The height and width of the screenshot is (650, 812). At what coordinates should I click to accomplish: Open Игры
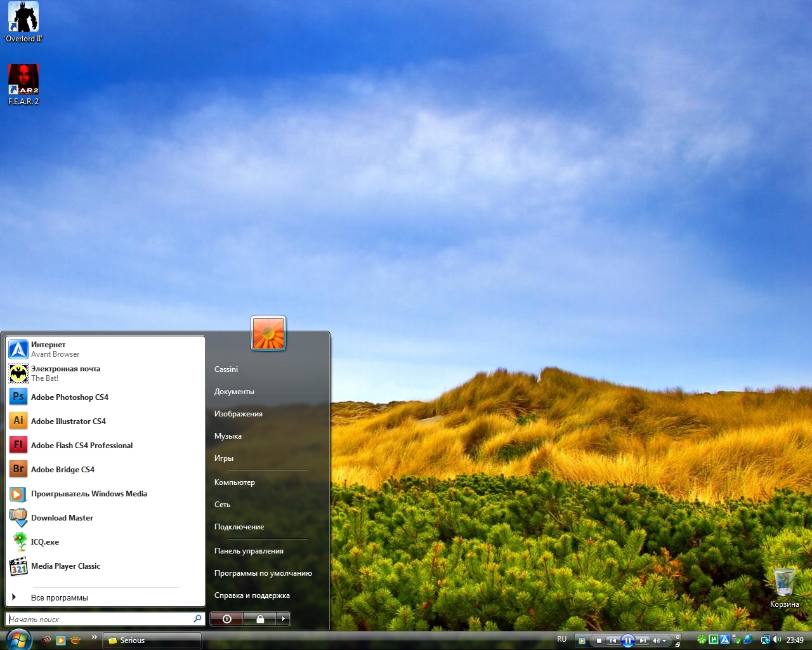[223, 458]
